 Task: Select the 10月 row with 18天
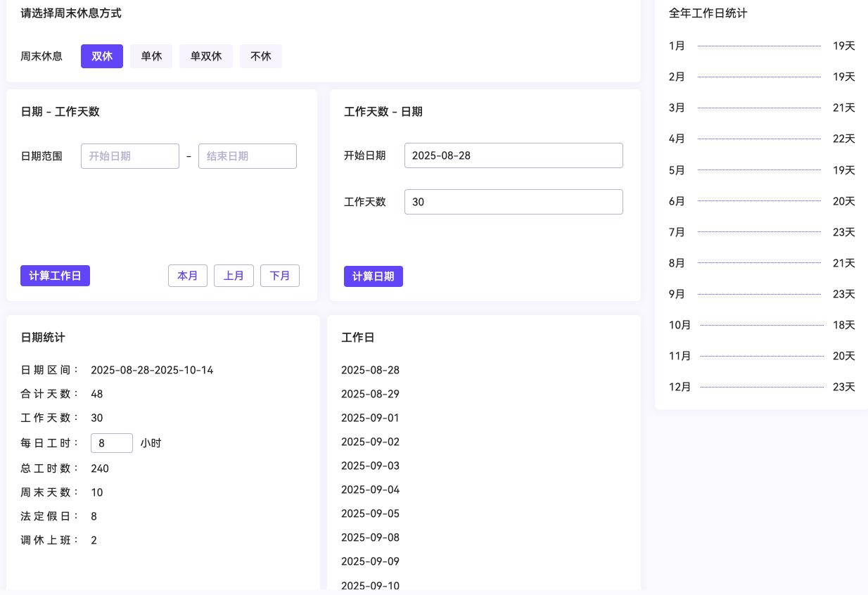point(761,325)
